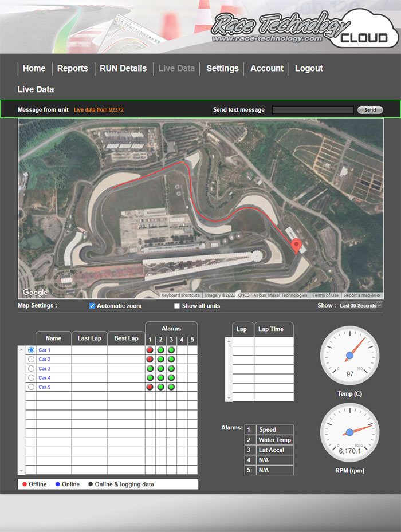Enable the Show all units checkbox
Viewport: 401px width, 532px height.
[x=177, y=306]
